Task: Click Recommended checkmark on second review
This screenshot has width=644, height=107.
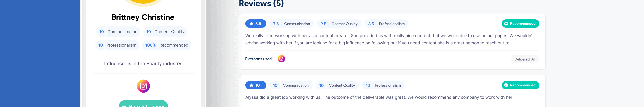Action: [x=506, y=85]
